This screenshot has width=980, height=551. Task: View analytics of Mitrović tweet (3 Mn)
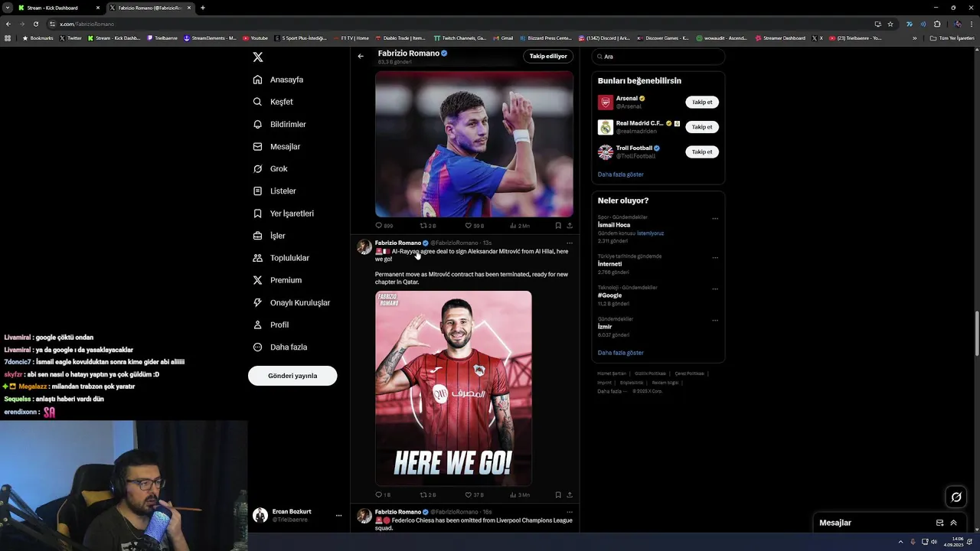[520, 495]
